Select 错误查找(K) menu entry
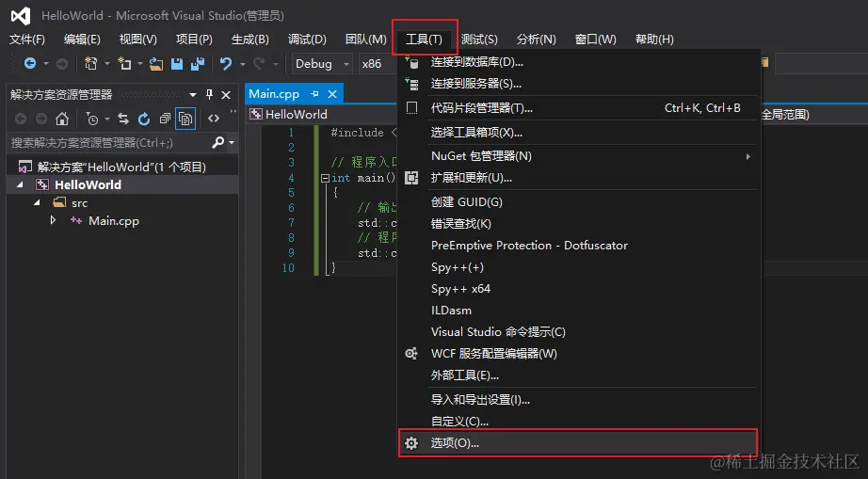 (577, 223)
